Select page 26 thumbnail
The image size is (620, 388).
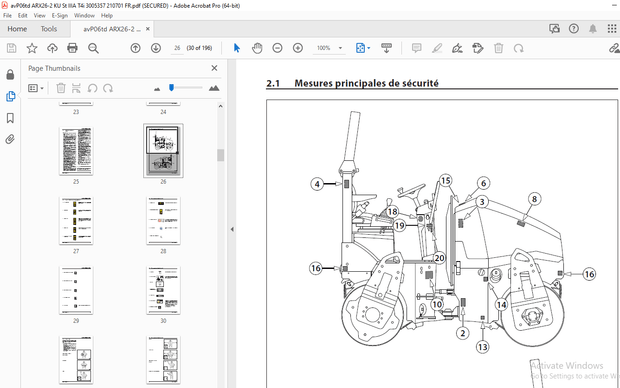point(163,151)
